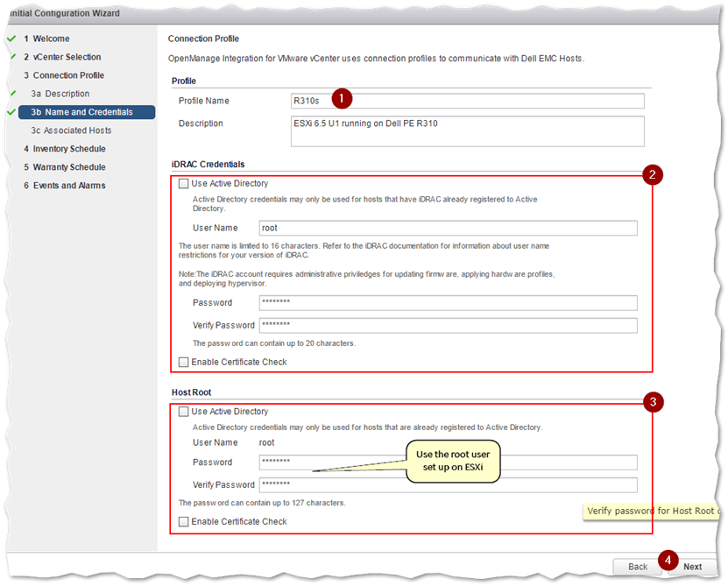Image resolution: width=728 pixels, height=586 pixels.
Task: Click 'The password can contain up to 127 characters' text
Action: pyautogui.click(x=262, y=503)
